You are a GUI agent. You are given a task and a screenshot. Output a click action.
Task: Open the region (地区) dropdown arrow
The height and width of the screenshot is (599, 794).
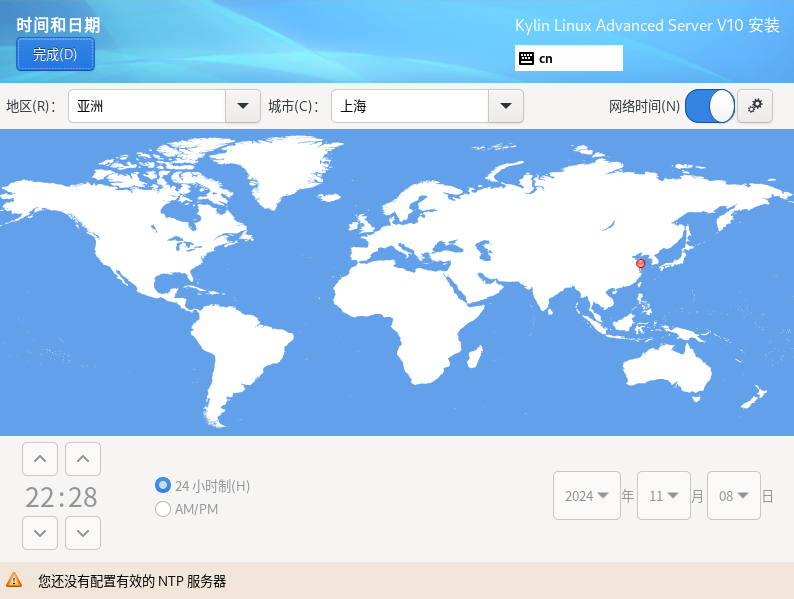click(243, 106)
